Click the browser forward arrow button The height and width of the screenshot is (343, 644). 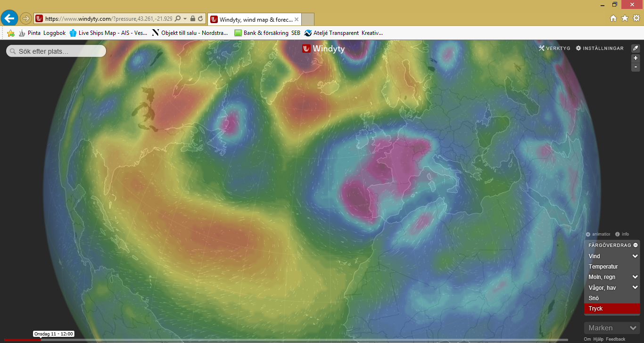[x=25, y=19]
